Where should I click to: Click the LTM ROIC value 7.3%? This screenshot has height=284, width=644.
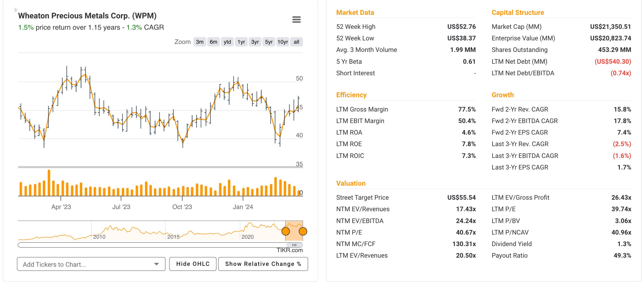[469, 156]
